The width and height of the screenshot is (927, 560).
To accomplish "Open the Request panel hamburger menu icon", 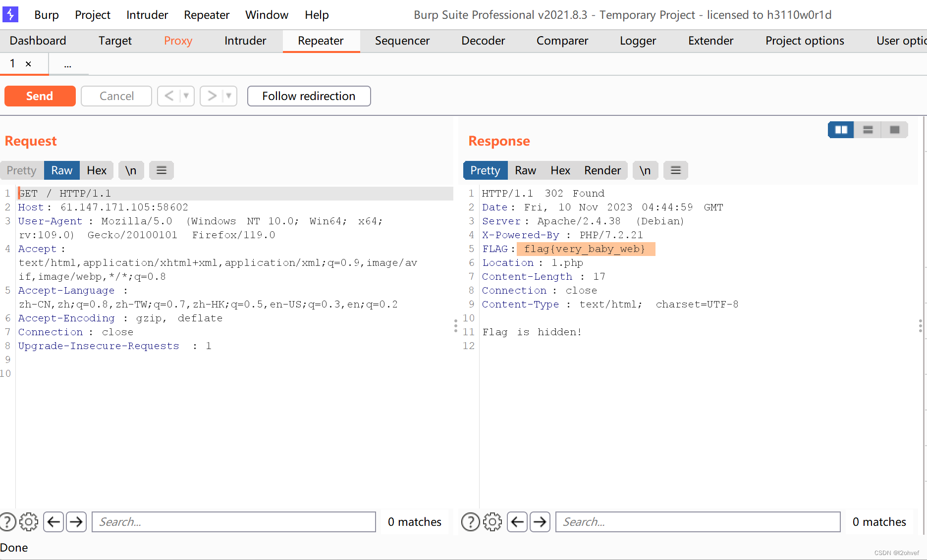I will pyautogui.click(x=161, y=170).
